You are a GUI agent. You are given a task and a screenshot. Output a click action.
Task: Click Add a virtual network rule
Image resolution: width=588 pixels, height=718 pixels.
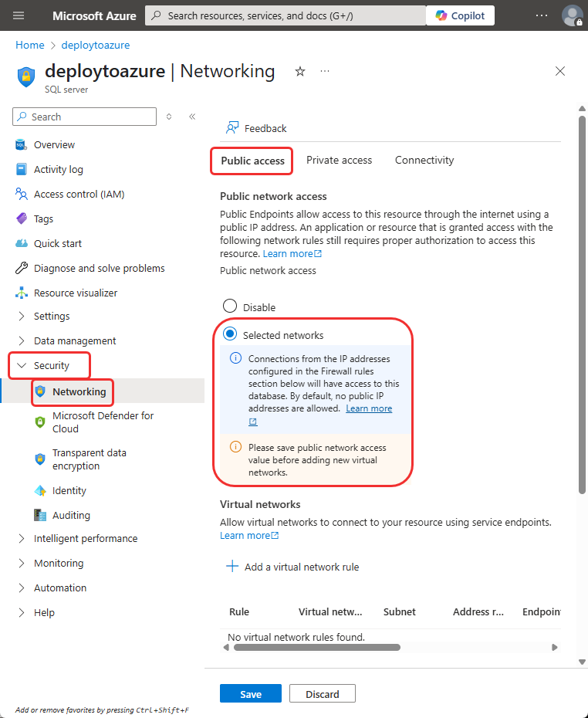point(293,567)
